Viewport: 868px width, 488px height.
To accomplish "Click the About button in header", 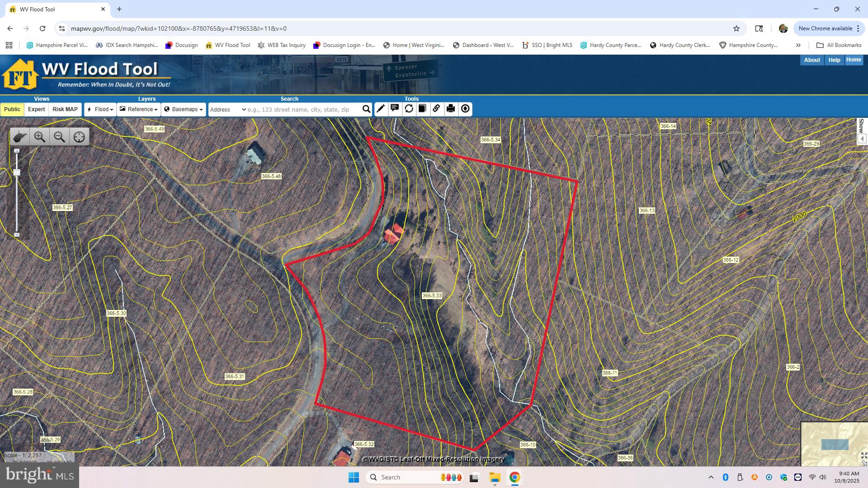I will 811,60.
